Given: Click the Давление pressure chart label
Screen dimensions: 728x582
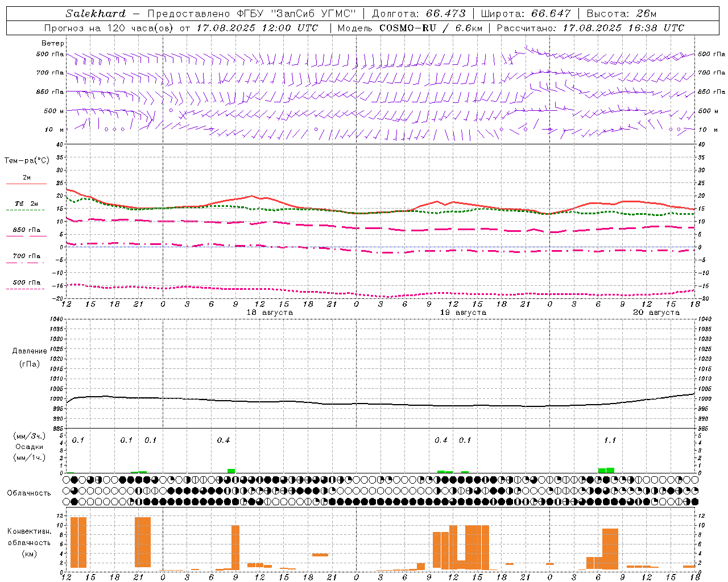Looking at the screenshot, I should pos(30,351).
